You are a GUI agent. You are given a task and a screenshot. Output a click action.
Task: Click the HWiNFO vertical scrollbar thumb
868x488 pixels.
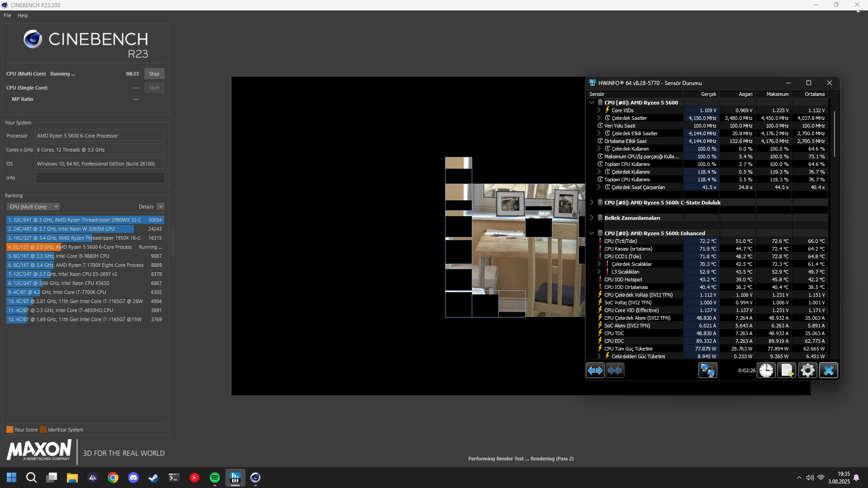pyautogui.click(x=835, y=134)
